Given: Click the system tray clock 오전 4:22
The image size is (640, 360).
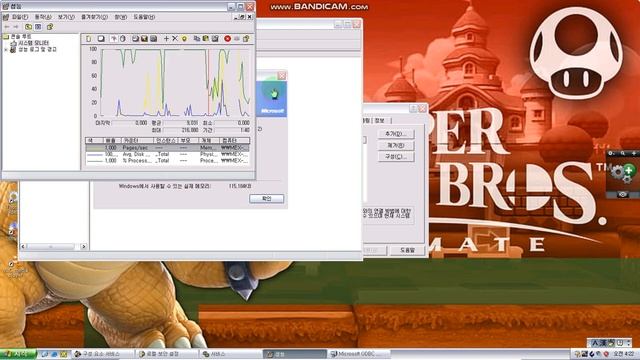Looking at the screenshot, I should (624, 354).
